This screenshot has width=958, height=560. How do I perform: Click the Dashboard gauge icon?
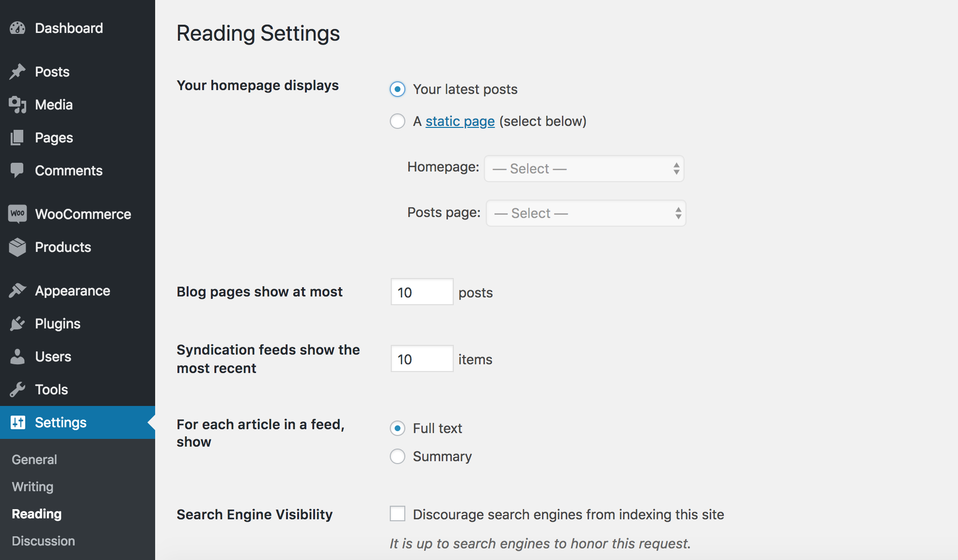click(17, 28)
